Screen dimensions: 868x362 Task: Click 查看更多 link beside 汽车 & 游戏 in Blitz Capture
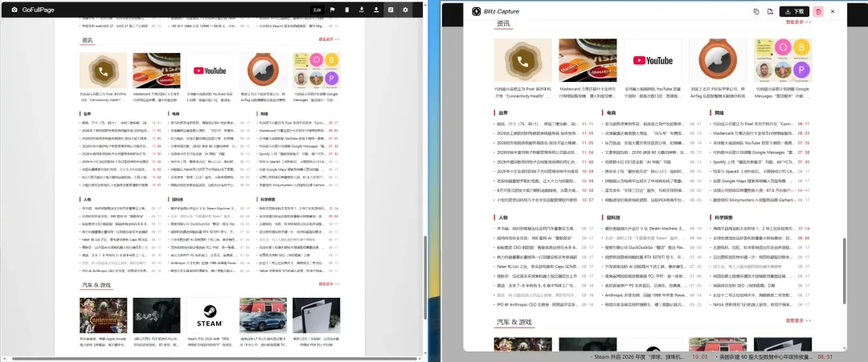pyautogui.click(x=798, y=320)
